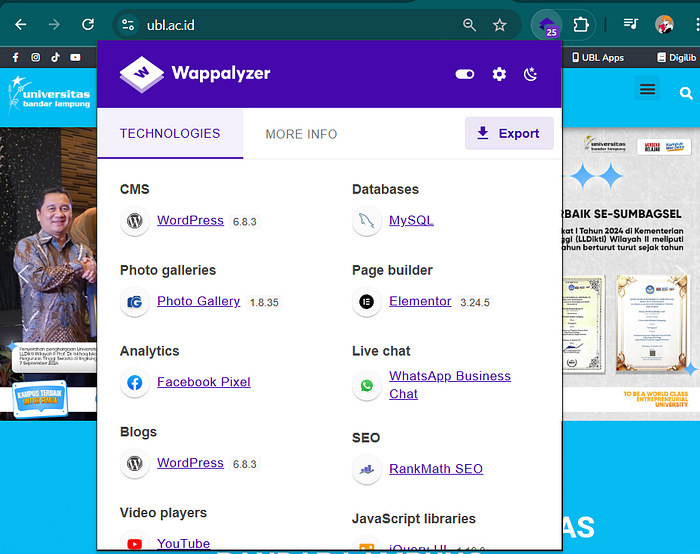Open the Facebook bookmark icon
The image size is (700, 554).
(16, 57)
